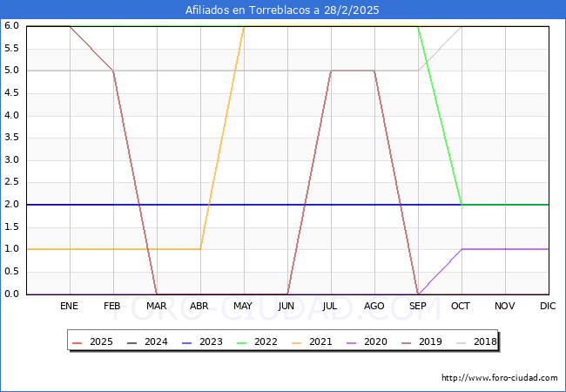566x392 pixels.
Task: Click the 5.0 y-axis value
Action: (x=11, y=71)
